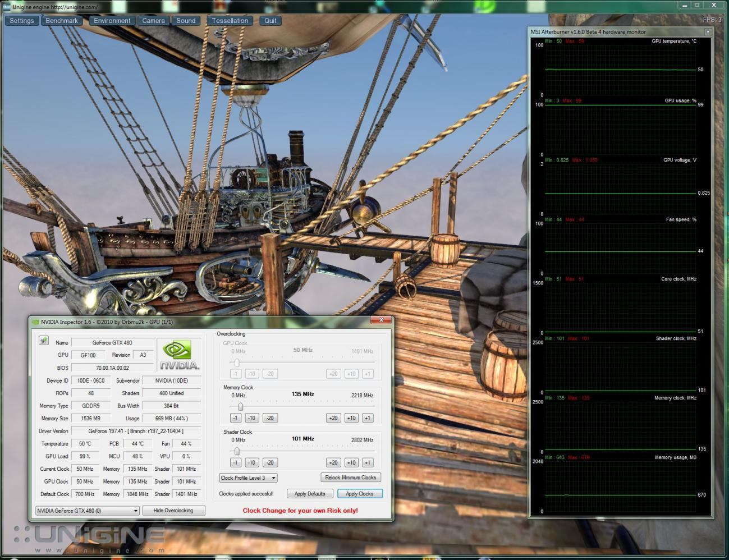
Task: Click the Shader Clock slider thumb
Action: [237, 451]
